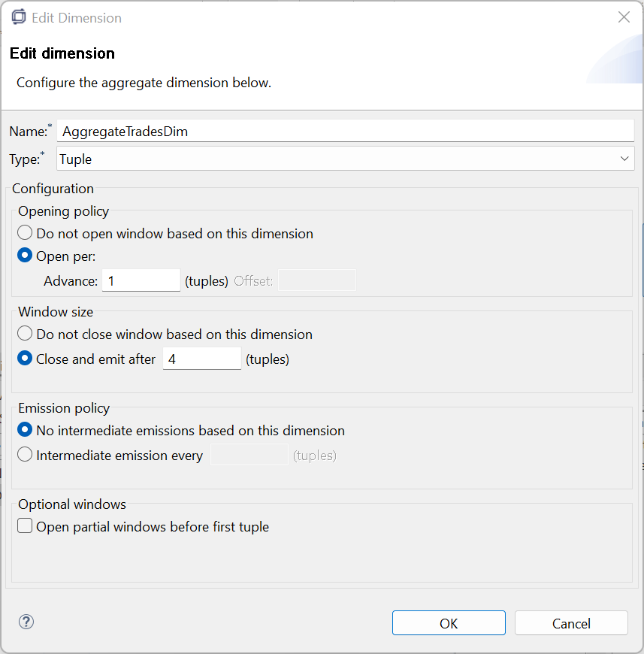The width and height of the screenshot is (644, 654).
Task: Click the Close and emit after tuples field
Action: (201, 359)
